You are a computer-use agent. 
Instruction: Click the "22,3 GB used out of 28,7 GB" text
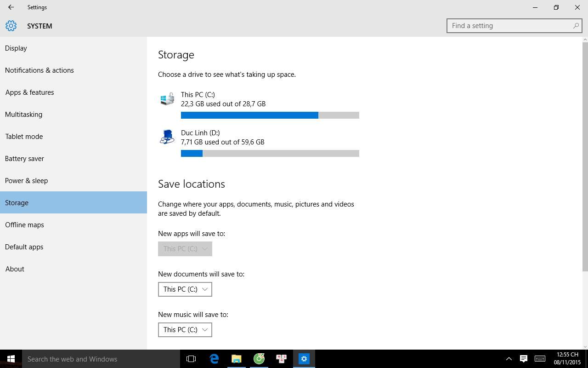point(223,104)
